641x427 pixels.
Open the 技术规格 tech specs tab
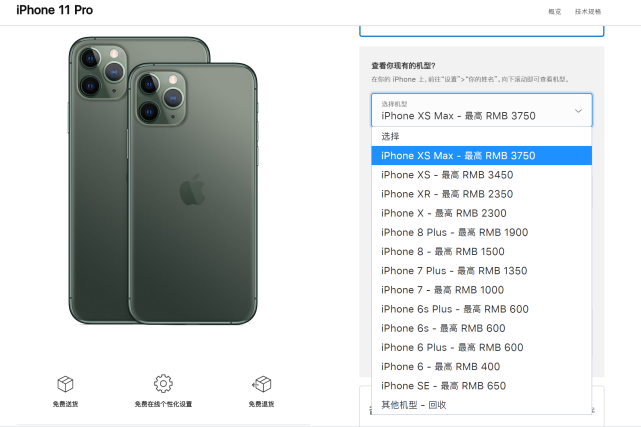pos(588,11)
